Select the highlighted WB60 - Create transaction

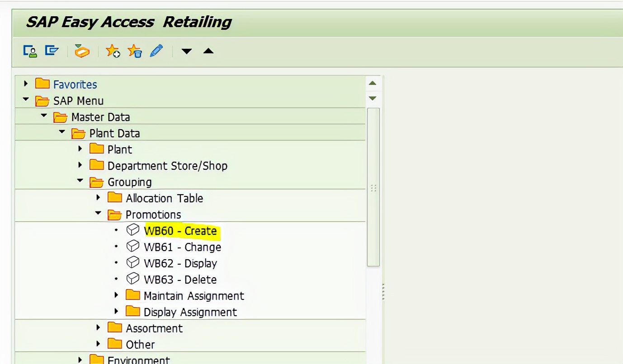(180, 231)
